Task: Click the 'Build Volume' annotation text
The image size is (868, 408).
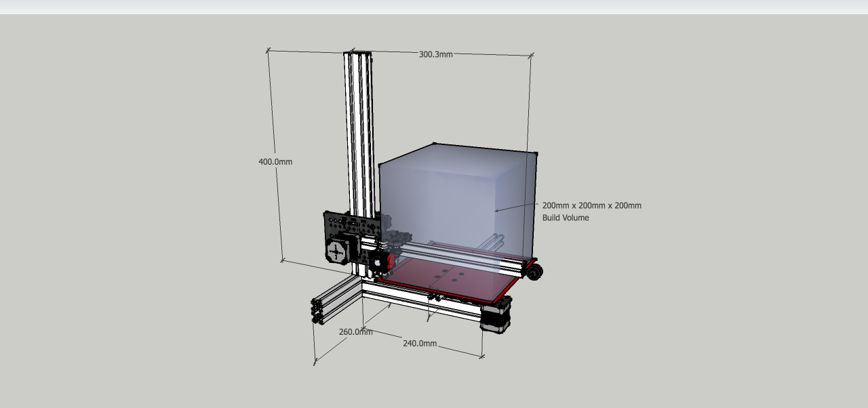Action: click(566, 218)
